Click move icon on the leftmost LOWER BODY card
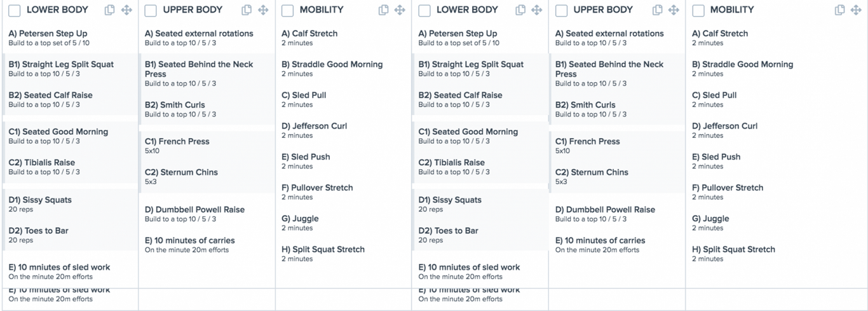868x311 pixels. click(126, 10)
